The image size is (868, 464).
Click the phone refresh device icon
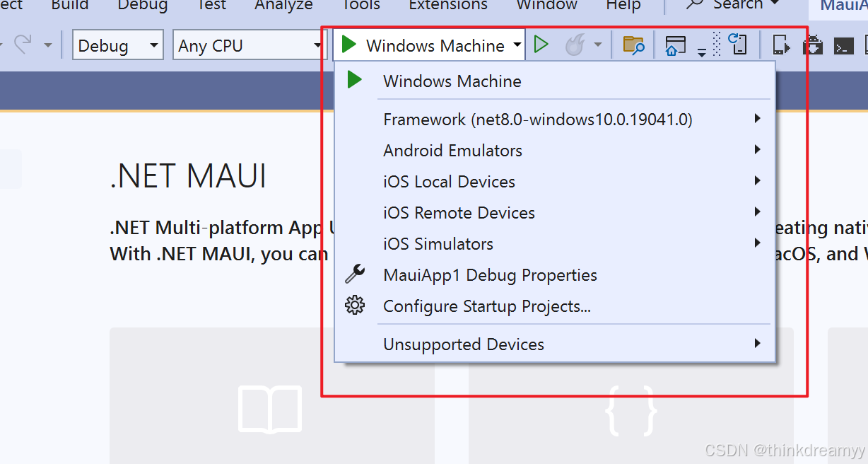pyautogui.click(x=737, y=45)
